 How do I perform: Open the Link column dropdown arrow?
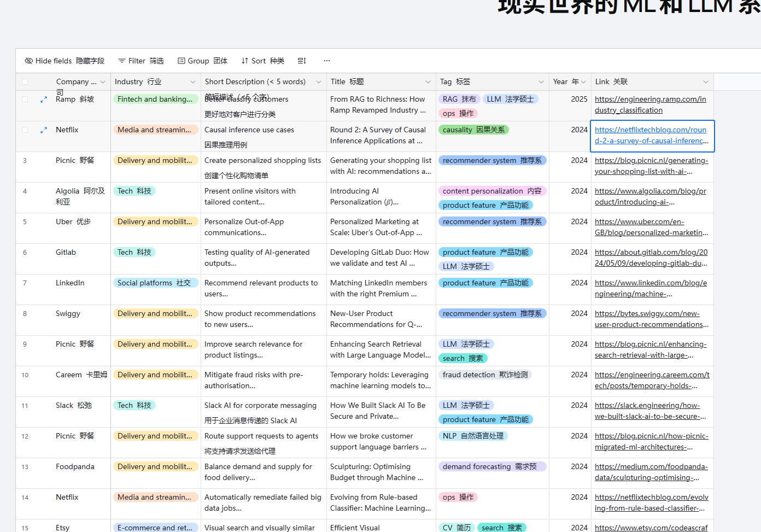(x=706, y=82)
